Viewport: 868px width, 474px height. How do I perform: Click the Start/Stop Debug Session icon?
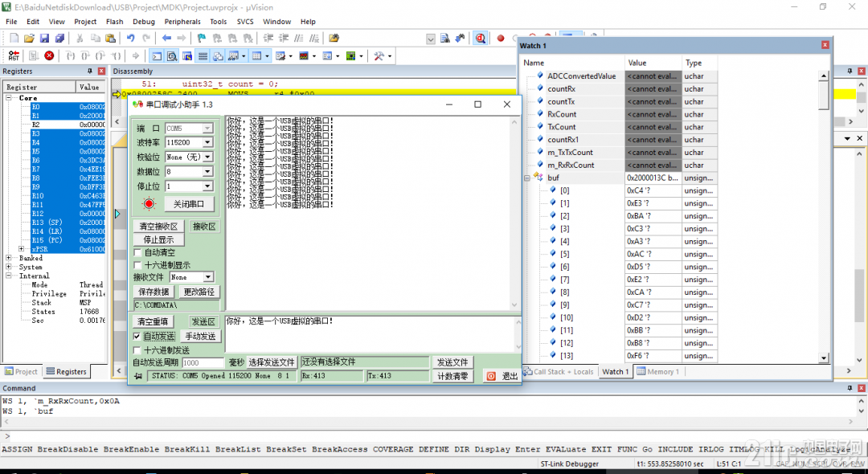tap(480, 39)
